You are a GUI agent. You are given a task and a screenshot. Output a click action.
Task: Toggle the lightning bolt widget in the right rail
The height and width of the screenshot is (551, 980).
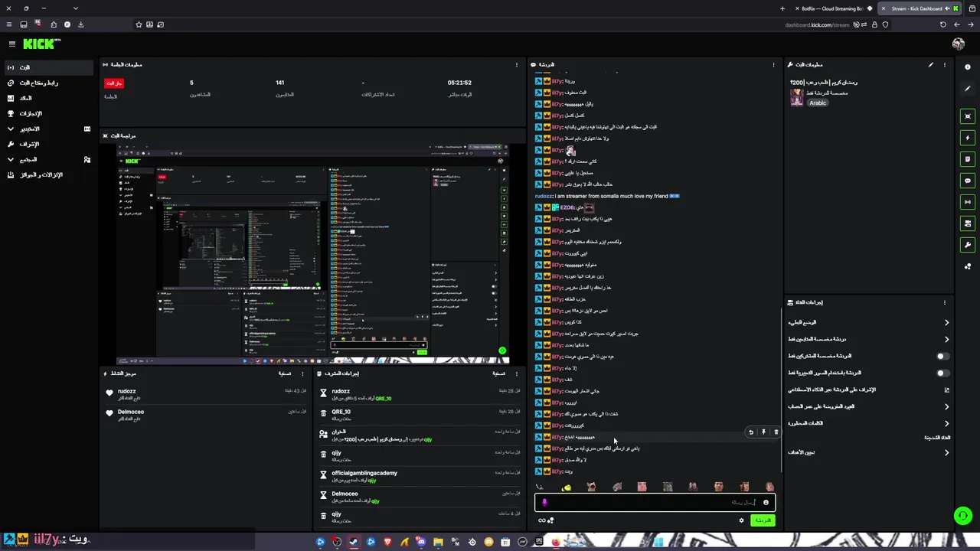point(968,138)
